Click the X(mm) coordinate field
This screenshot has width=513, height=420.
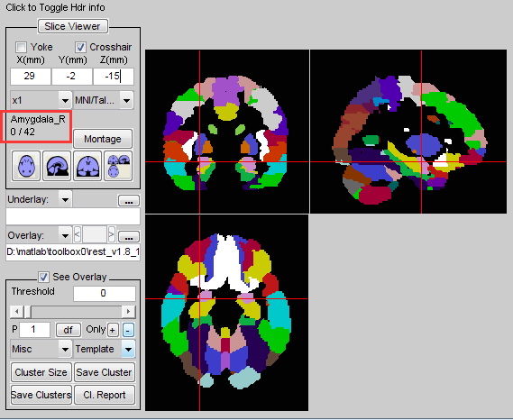(31, 77)
